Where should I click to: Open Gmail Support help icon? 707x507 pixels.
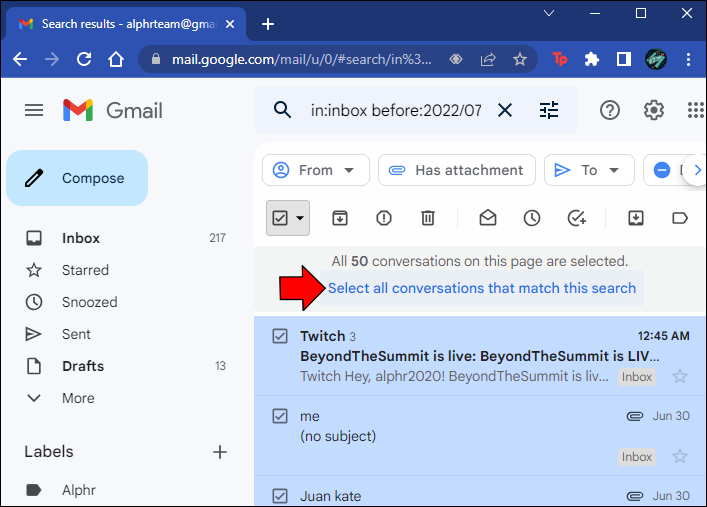point(610,110)
